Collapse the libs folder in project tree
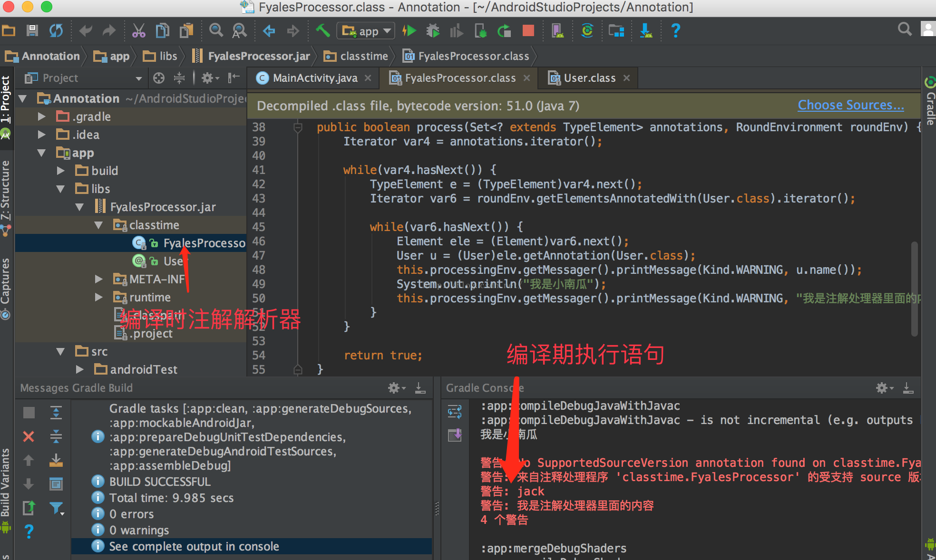This screenshot has height=560, width=936. click(61, 189)
